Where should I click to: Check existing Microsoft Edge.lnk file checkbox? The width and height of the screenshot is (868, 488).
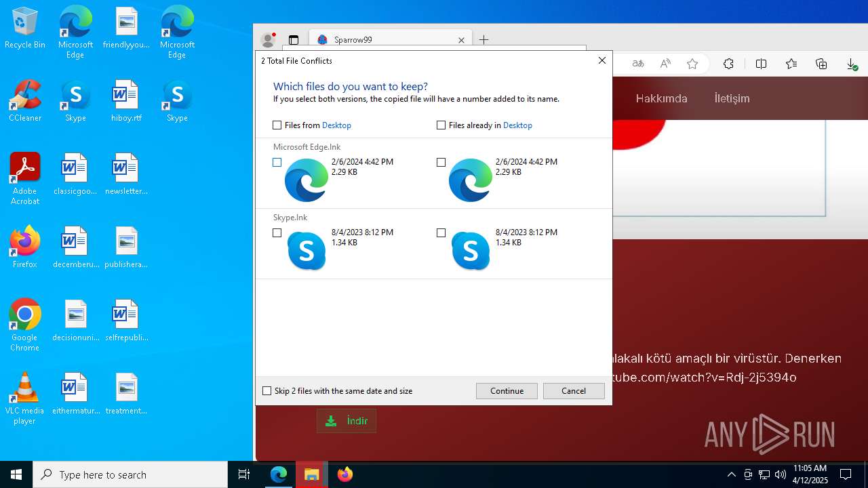tap(441, 162)
